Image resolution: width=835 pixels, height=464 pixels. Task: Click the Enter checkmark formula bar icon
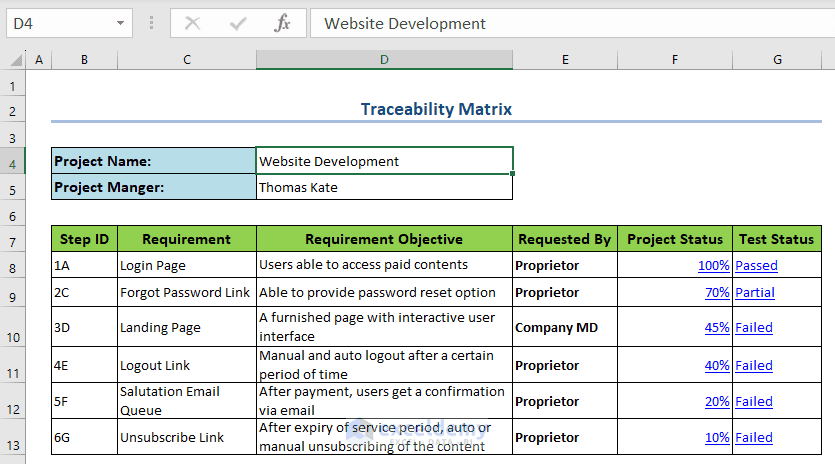tap(238, 23)
